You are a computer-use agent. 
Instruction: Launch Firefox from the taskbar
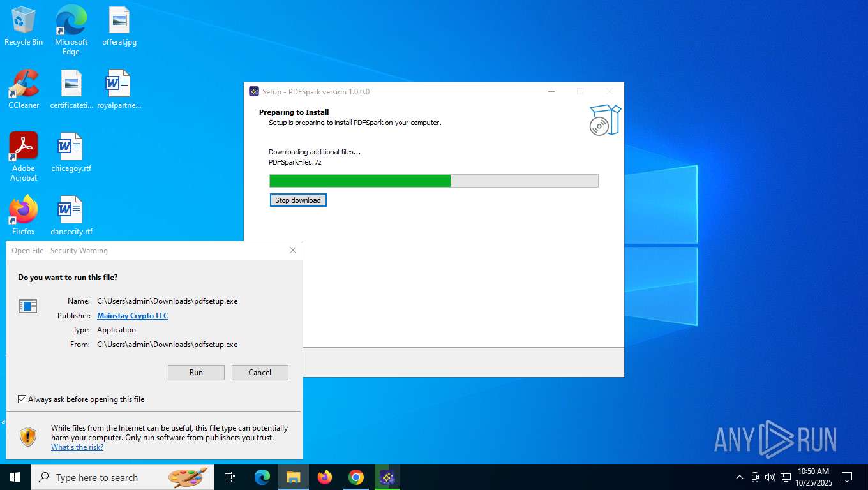coord(325,477)
